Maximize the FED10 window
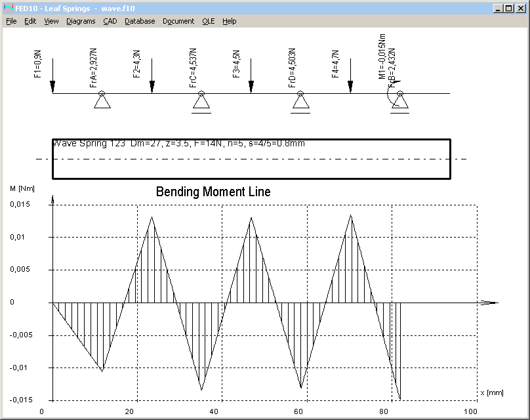The height and width of the screenshot is (420, 530). click(x=508, y=9)
